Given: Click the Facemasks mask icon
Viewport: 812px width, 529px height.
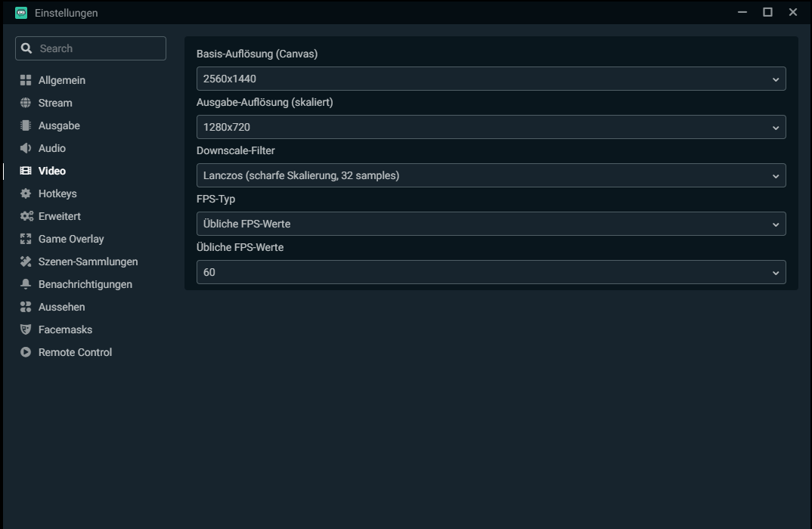Looking at the screenshot, I should (26, 329).
